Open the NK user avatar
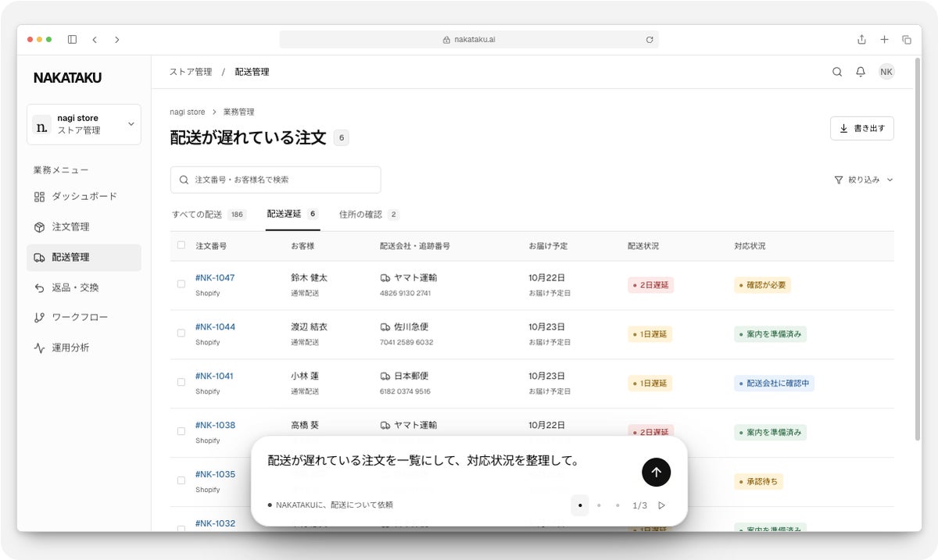The height and width of the screenshot is (560, 938). 886,72
